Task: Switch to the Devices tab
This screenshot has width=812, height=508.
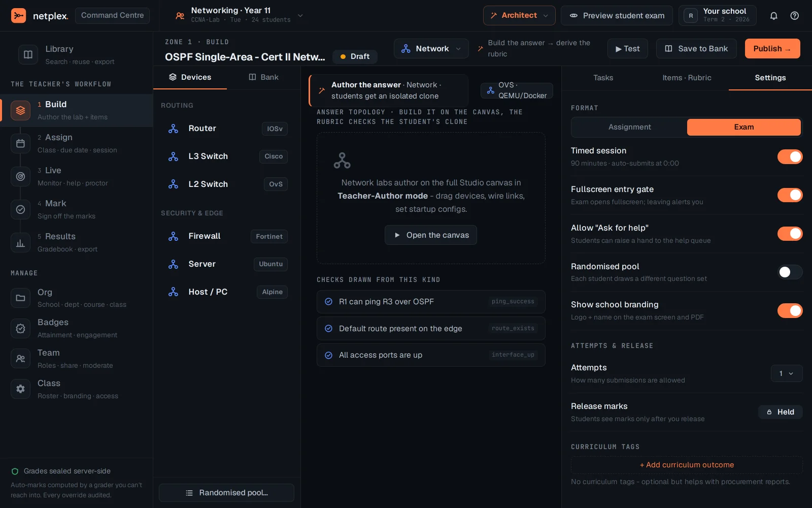Action: pyautogui.click(x=190, y=77)
